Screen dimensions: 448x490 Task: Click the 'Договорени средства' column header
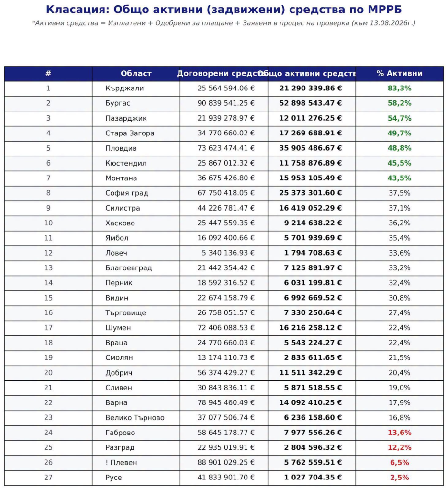[224, 73]
